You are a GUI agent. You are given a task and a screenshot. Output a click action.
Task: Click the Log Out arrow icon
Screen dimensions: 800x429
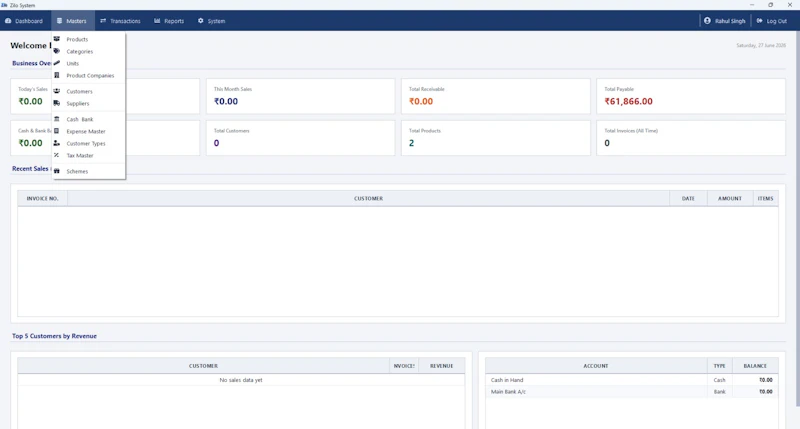[x=760, y=21]
